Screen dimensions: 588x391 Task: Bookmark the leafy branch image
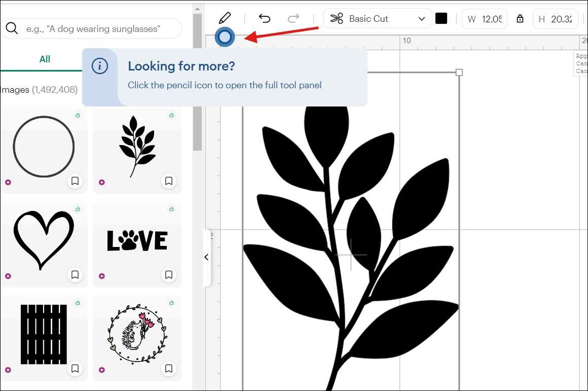coord(169,181)
